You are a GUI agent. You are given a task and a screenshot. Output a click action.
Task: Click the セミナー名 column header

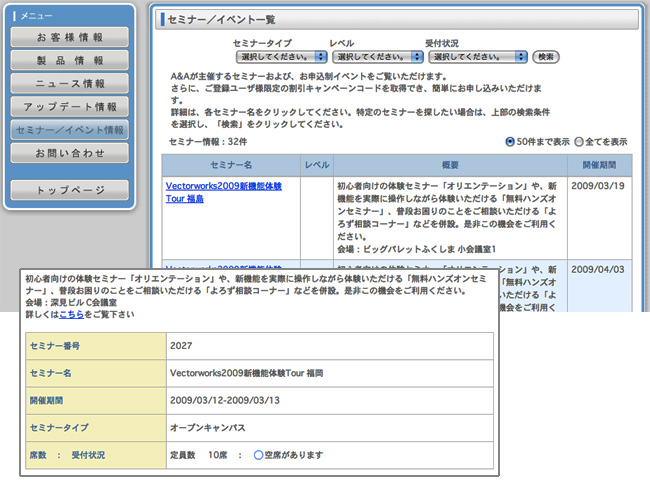[x=231, y=163]
